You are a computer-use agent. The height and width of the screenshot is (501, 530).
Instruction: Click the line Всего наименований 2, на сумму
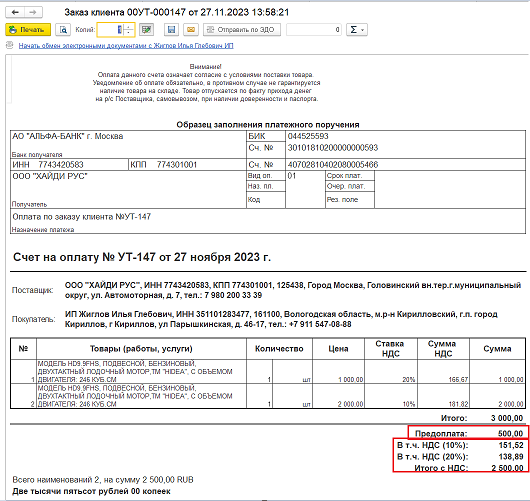pos(103,480)
